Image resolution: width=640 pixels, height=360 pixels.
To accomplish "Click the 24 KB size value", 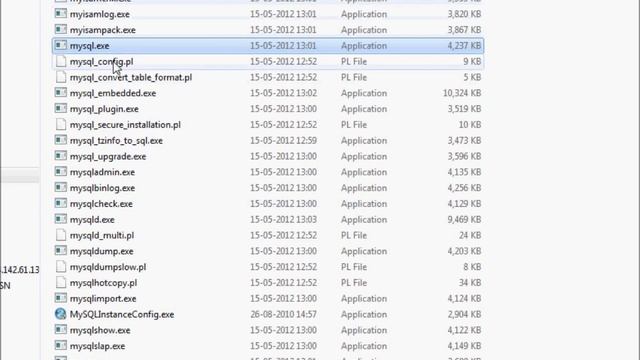I will pos(470,236).
